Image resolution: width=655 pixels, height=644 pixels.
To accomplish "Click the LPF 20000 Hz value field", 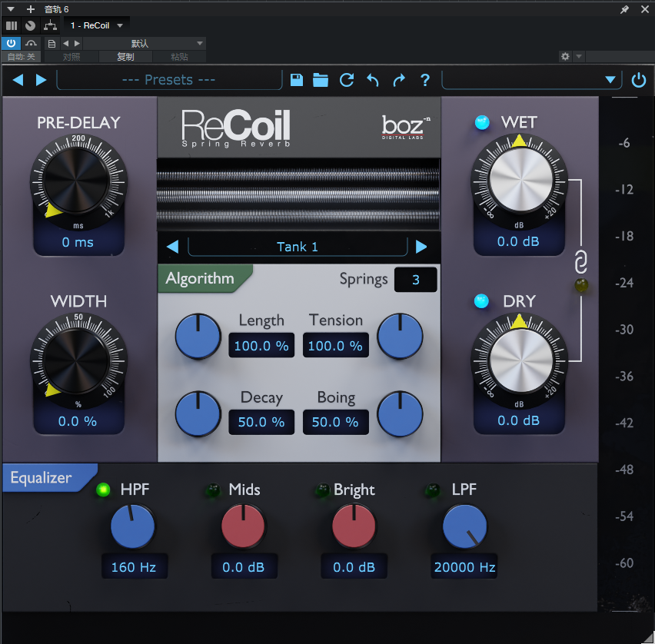I will [464, 566].
